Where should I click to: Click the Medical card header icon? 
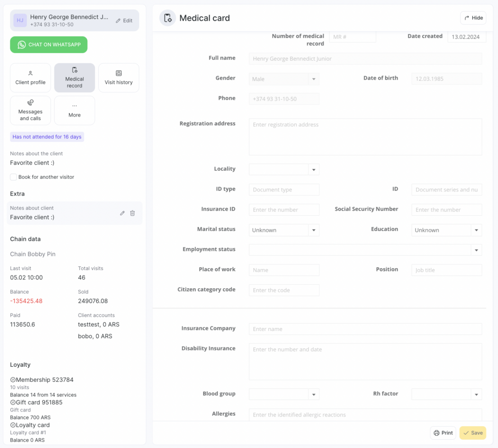pos(168,18)
